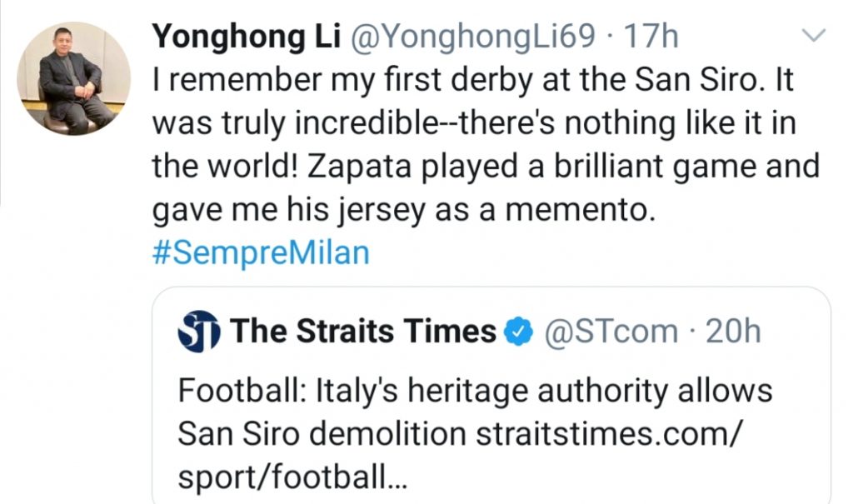Click The Straits Times logo icon

point(198,333)
